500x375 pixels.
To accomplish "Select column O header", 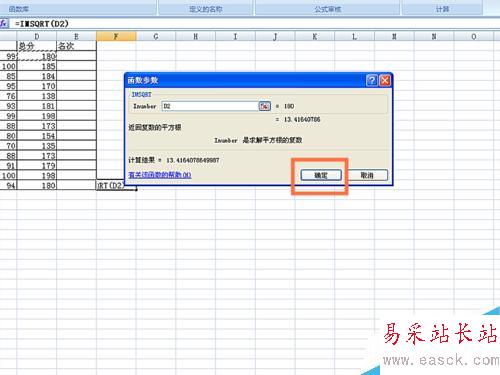I will click(x=473, y=36).
